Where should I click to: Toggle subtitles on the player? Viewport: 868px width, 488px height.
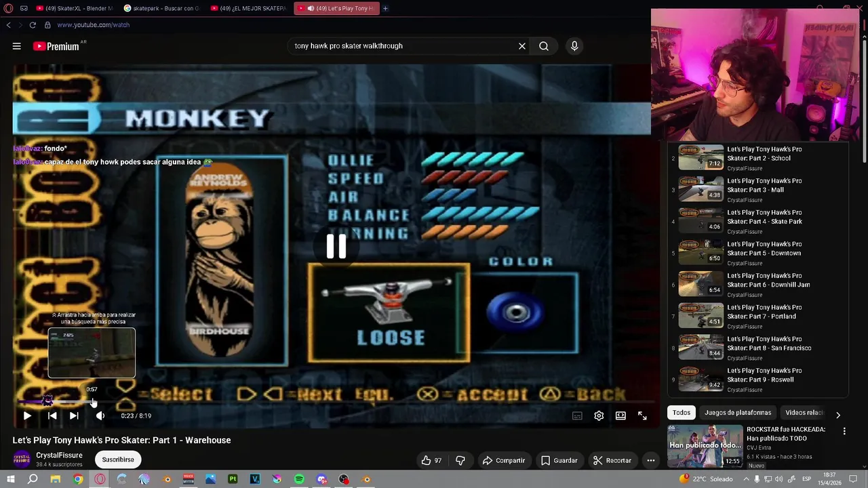(577, 415)
